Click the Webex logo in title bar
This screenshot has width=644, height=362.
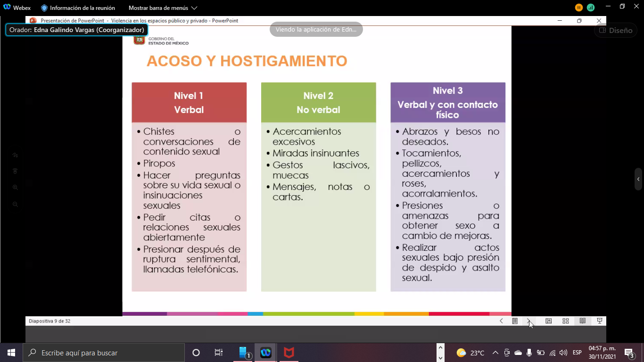point(7,8)
